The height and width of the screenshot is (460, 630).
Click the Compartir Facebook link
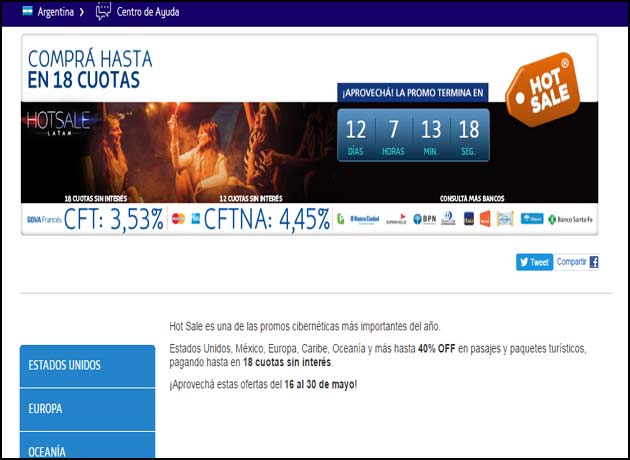571,262
